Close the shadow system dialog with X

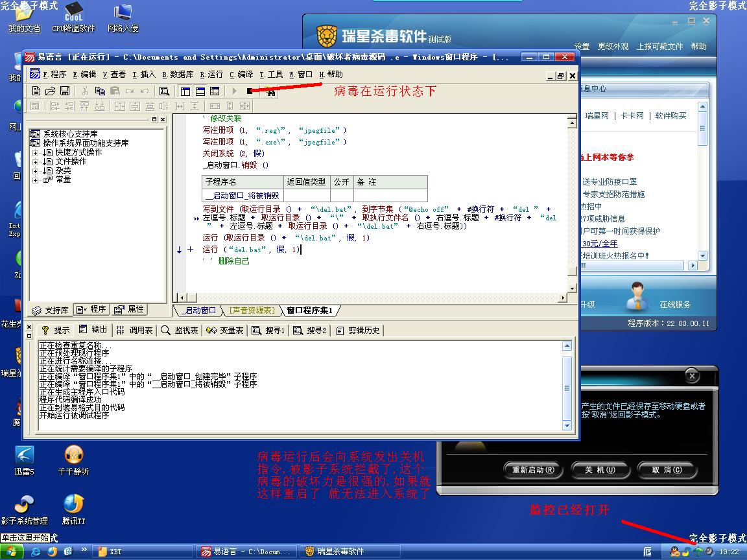pos(693,376)
